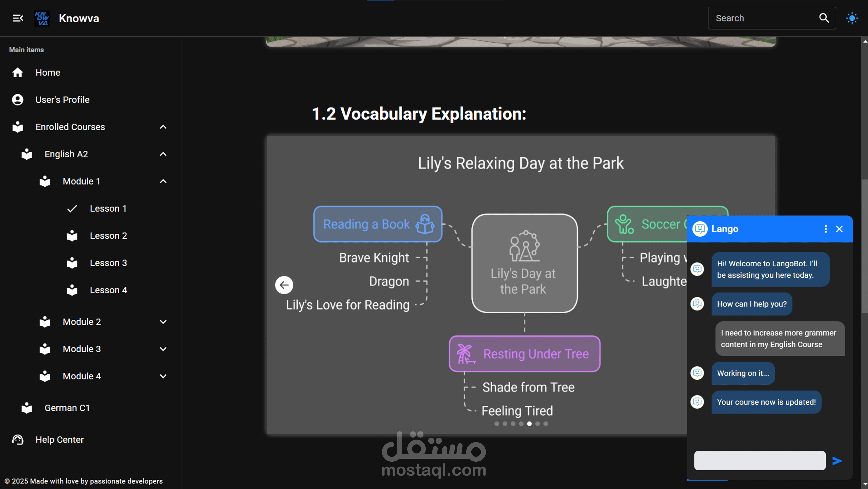Screen dimensions: 868x489
Task: Click the Knowva logo icon
Action: pyautogui.click(x=42, y=18)
